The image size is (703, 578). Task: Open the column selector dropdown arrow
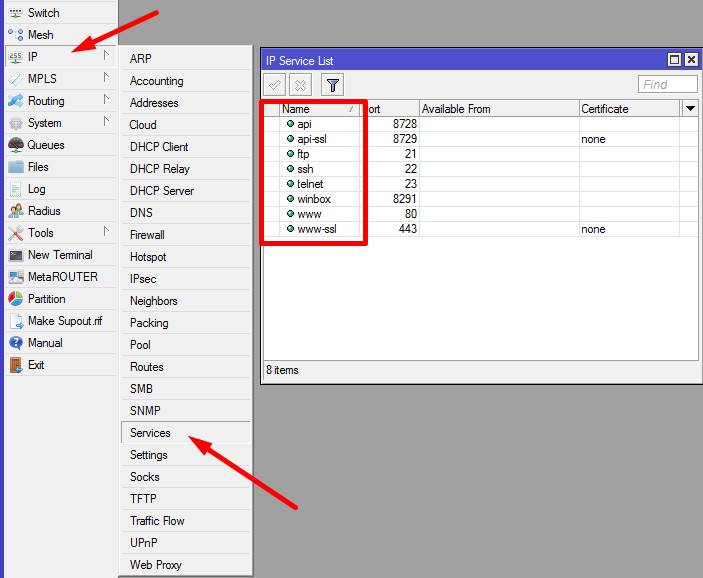[690, 108]
